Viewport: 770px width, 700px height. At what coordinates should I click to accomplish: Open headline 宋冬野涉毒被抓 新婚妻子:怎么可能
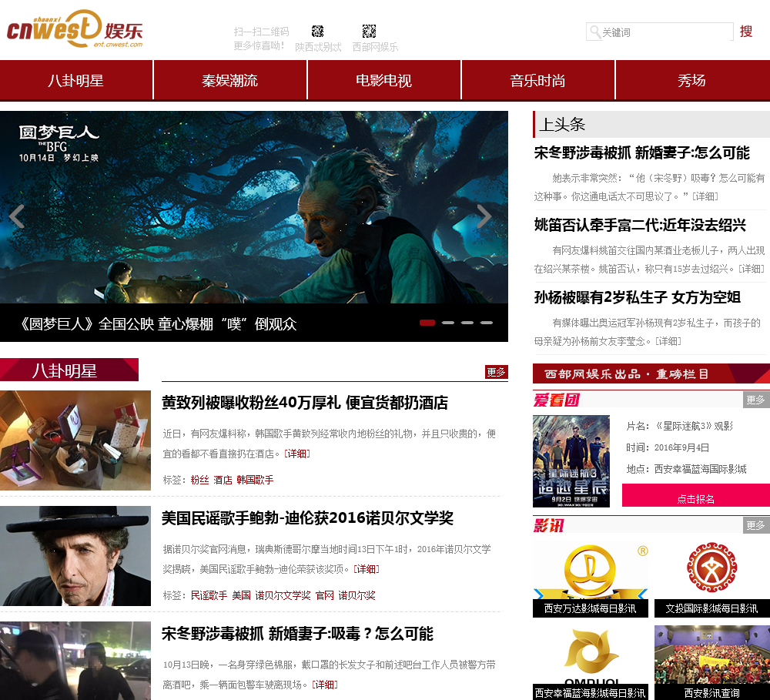(x=642, y=152)
